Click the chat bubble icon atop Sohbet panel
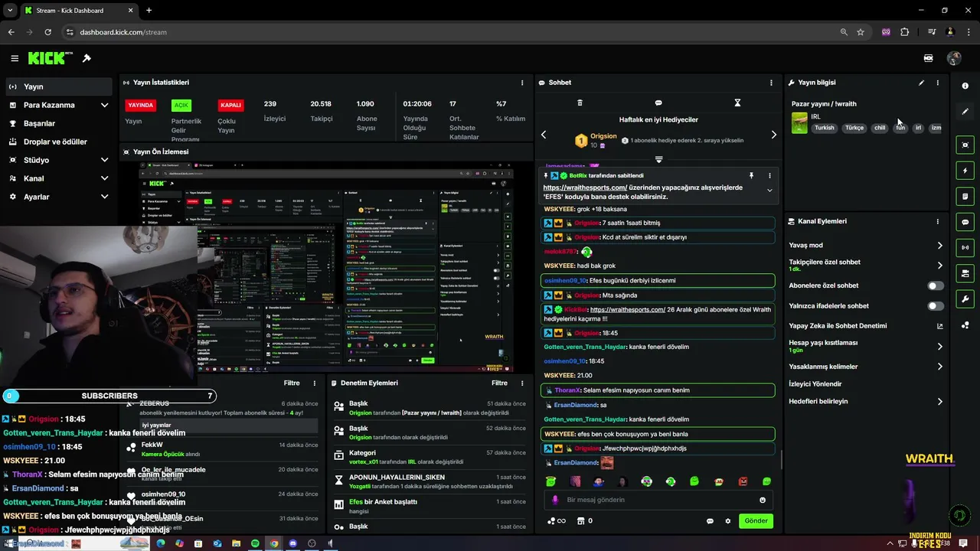 point(658,103)
